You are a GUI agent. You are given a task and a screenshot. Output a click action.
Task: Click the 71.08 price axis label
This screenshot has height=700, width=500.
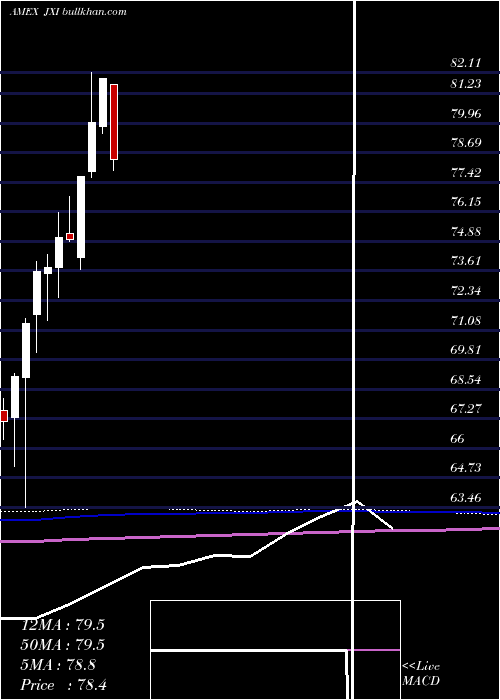tap(466, 320)
